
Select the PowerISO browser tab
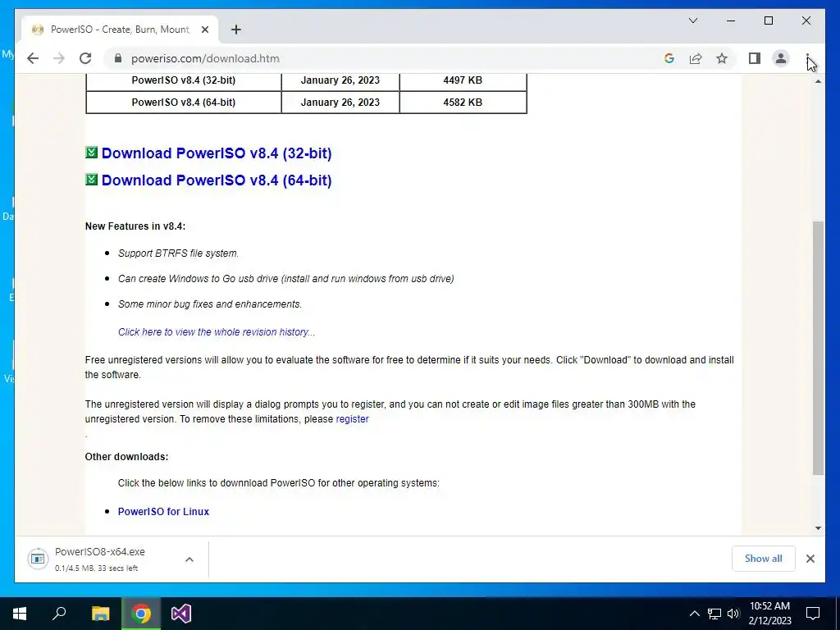coord(120,30)
